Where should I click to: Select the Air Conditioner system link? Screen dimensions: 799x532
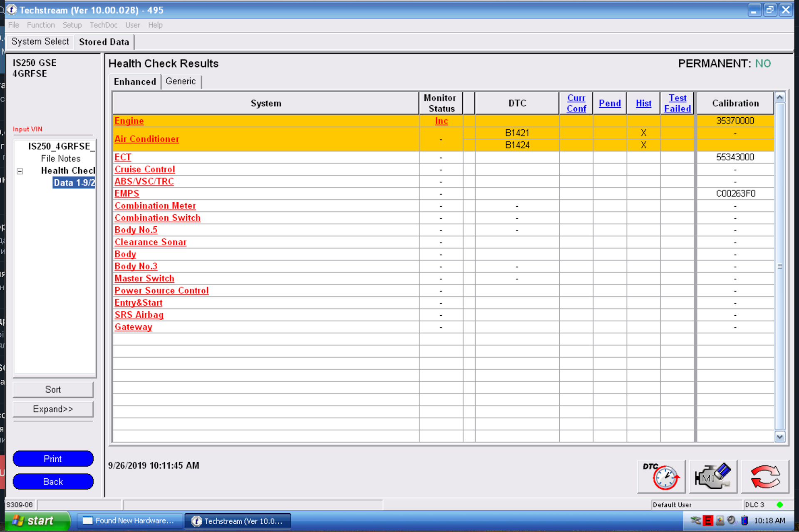[x=147, y=139]
